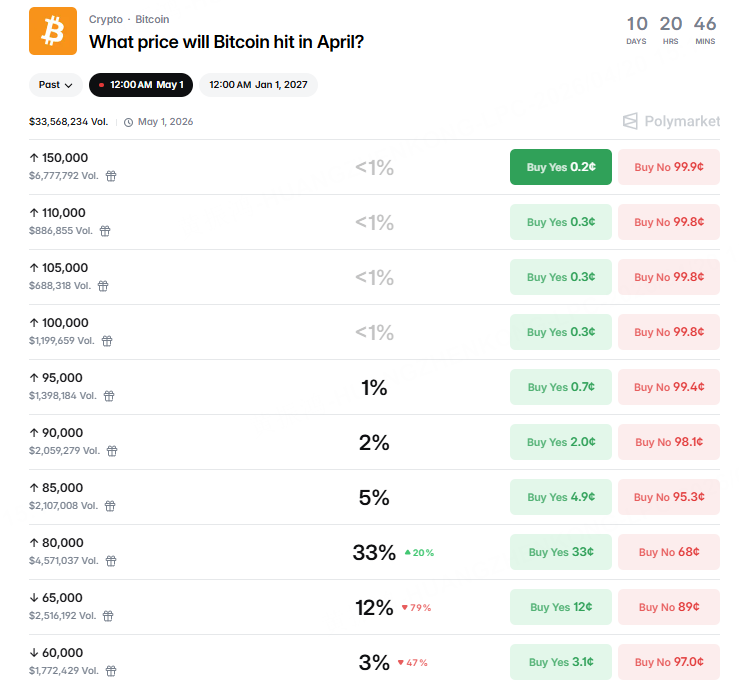
Task: Switch to 12:00 AM Jan 1, 2027 tab
Action: pos(258,85)
